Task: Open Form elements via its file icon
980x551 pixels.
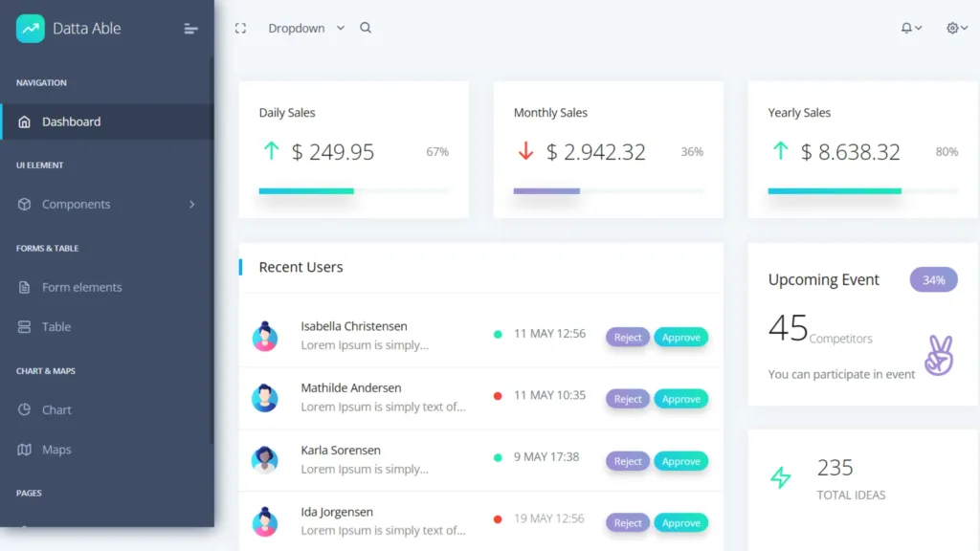Action: 25,287
